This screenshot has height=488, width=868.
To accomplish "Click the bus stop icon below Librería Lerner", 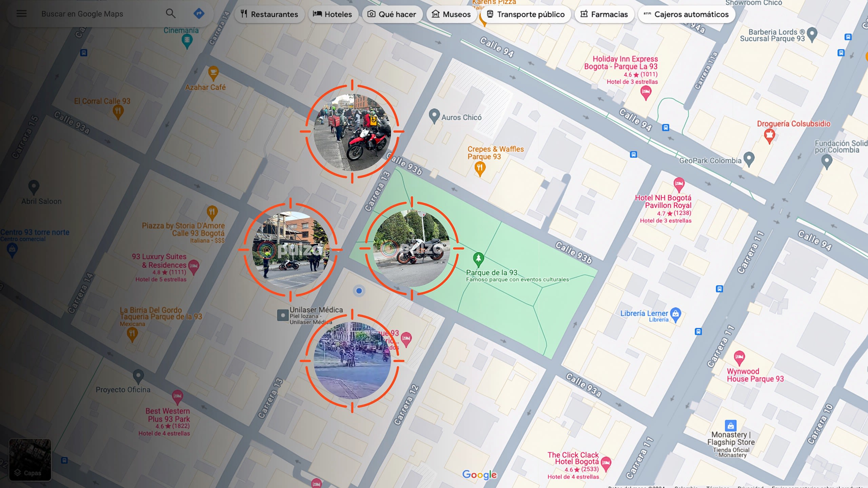I will pyautogui.click(x=698, y=331).
